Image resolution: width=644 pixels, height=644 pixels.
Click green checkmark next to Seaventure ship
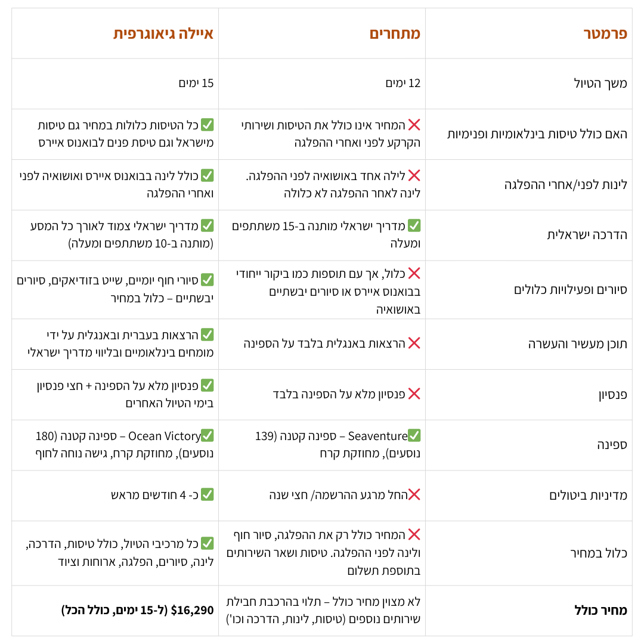(414, 435)
